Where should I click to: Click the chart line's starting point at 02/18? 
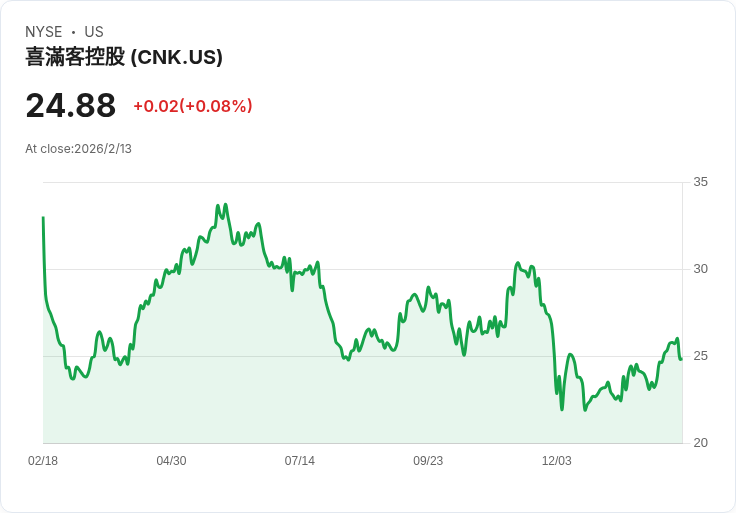pyautogui.click(x=43, y=217)
